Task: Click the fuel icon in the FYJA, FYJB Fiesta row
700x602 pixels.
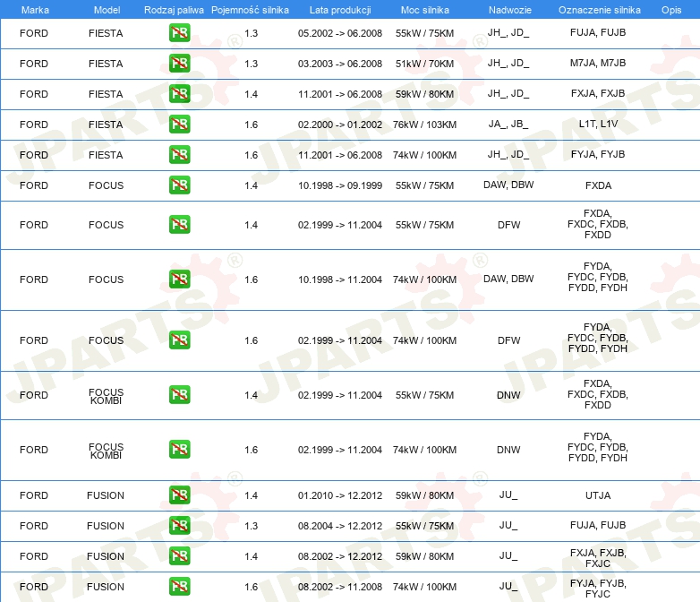Action: [x=179, y=154]
